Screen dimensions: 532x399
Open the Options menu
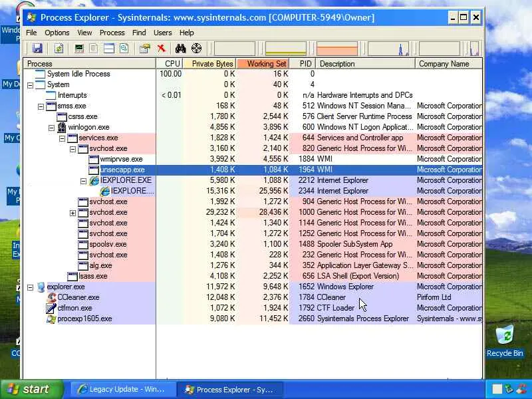coord(57,33)
